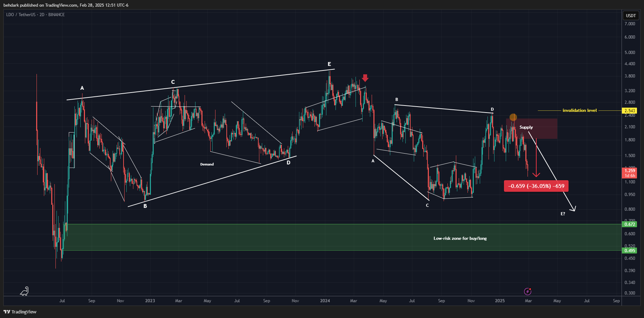Click the Supply zone label
This screenshot has height=318, width=644.
(526, 127)
